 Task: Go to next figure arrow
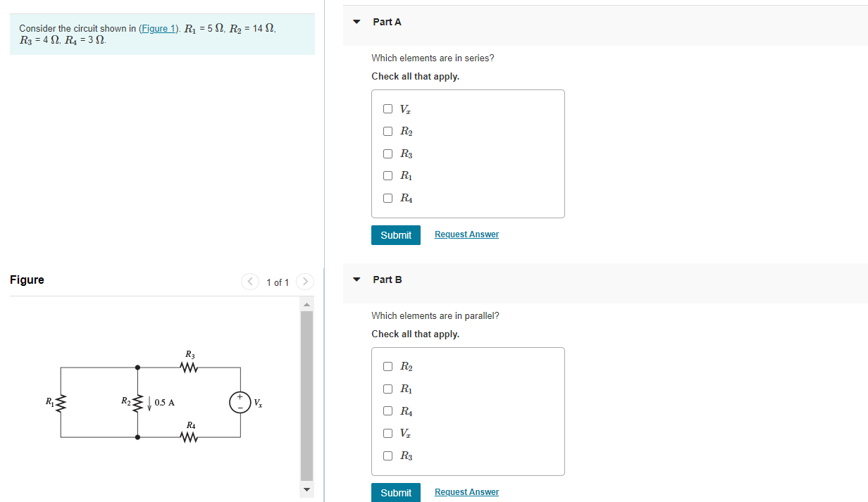point(304,282)
